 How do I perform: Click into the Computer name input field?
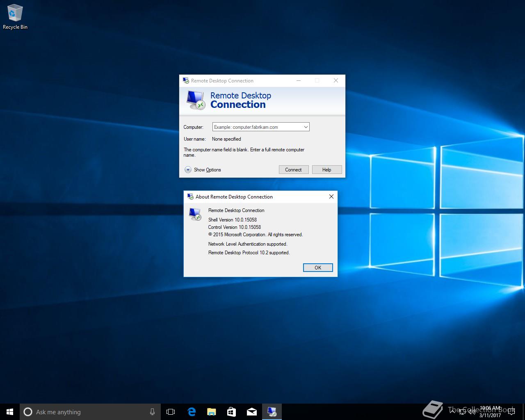coord(257,127)
